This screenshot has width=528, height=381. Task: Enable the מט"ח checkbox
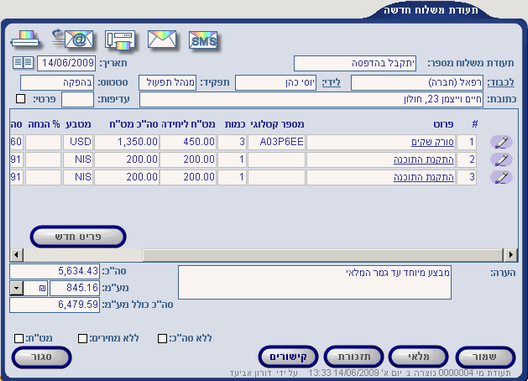pos(19,338)
